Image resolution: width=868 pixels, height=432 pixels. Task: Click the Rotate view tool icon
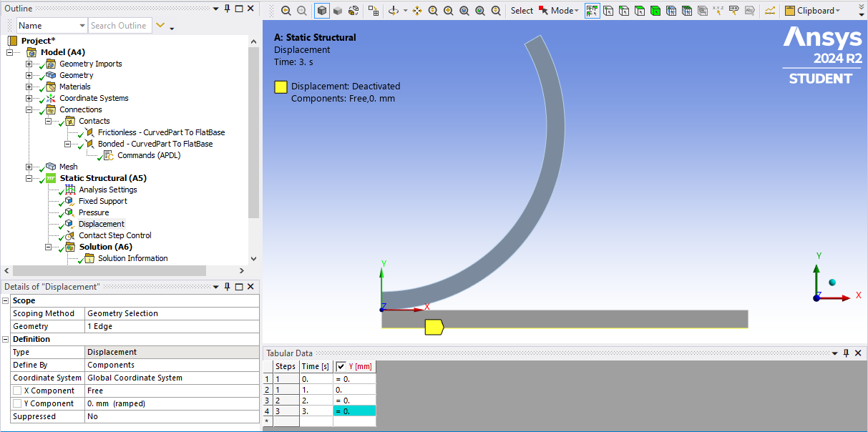coord(394,11)
